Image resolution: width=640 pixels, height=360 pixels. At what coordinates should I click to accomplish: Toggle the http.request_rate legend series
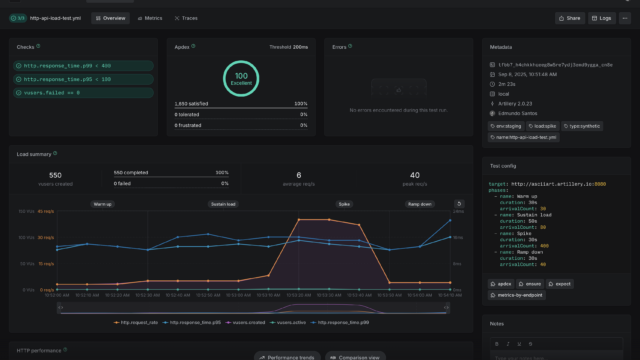pos(136,322)
